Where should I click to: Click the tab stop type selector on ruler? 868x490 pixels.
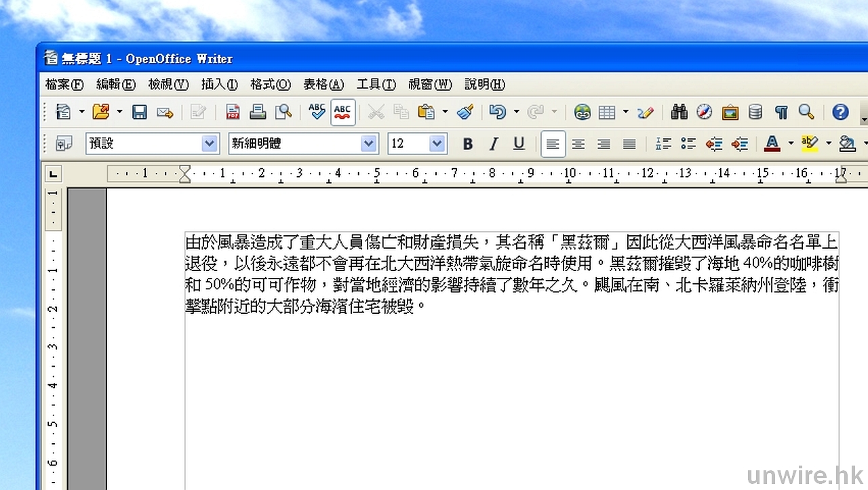[53, 174]
